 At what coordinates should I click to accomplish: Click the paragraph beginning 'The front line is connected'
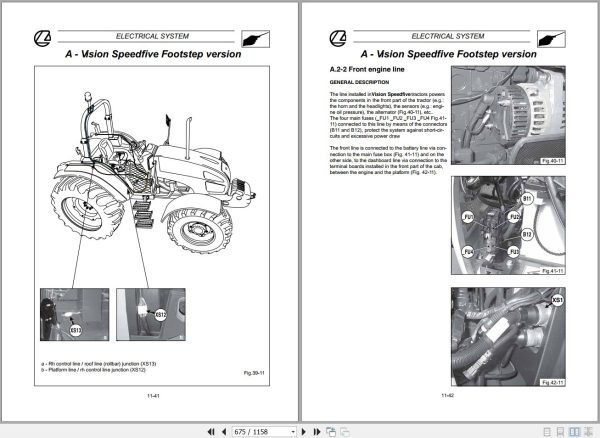pos(388,160)
